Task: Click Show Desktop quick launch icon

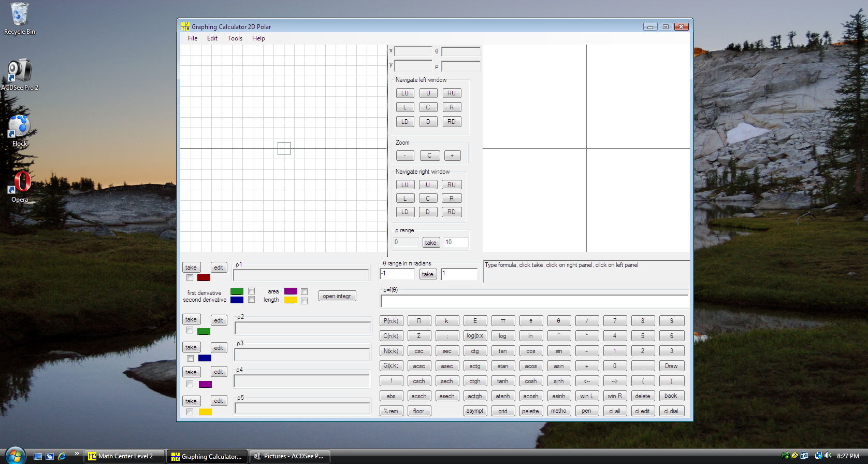Action: (37, 456)
